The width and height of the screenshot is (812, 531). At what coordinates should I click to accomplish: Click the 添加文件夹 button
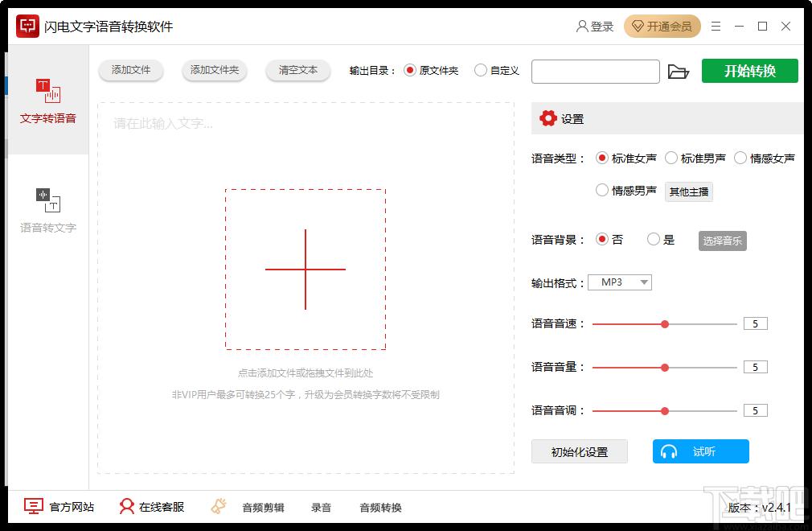(215, 70)
